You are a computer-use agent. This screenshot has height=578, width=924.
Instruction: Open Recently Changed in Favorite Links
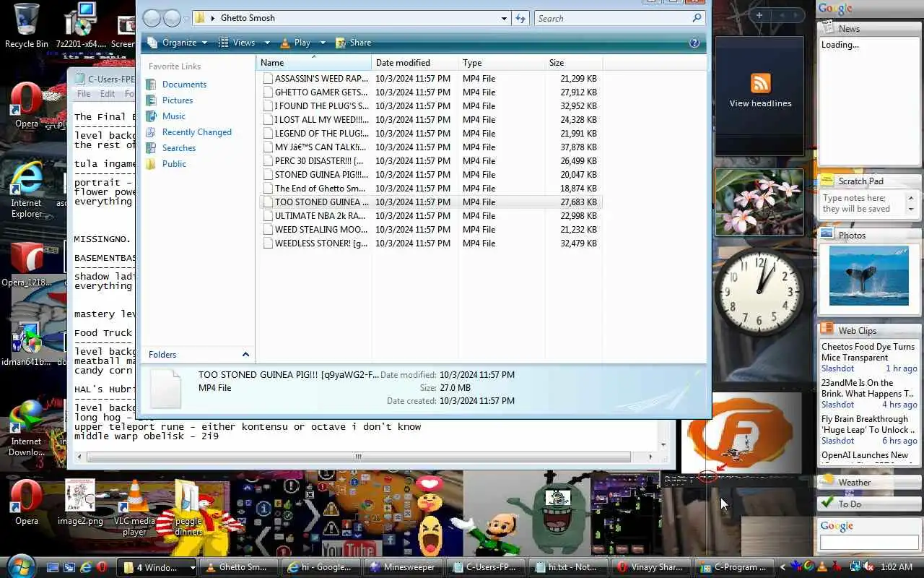[x=196, y=132]
